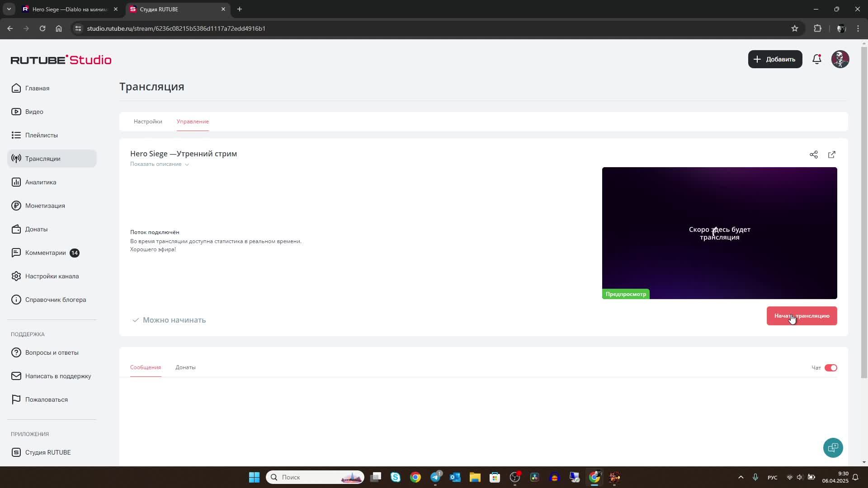Click the share stream icon
Screen dimensions: 868x488
click(813, 155)
